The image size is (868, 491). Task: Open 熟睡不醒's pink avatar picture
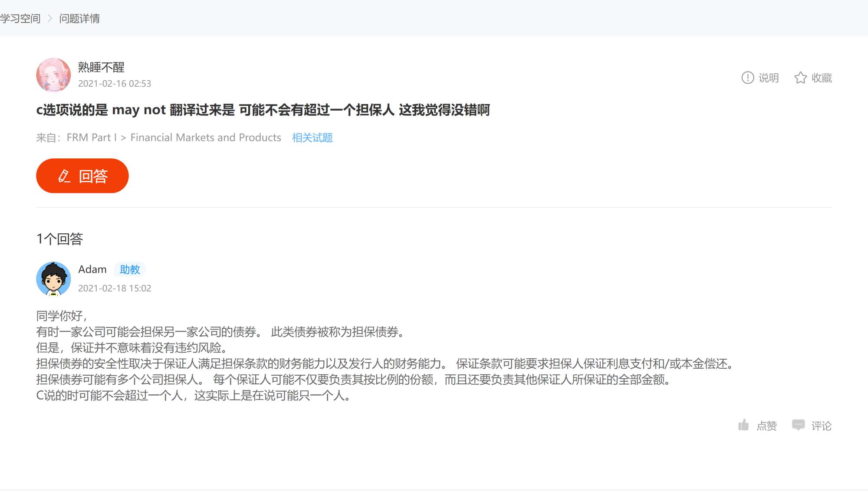click(53, 75)
